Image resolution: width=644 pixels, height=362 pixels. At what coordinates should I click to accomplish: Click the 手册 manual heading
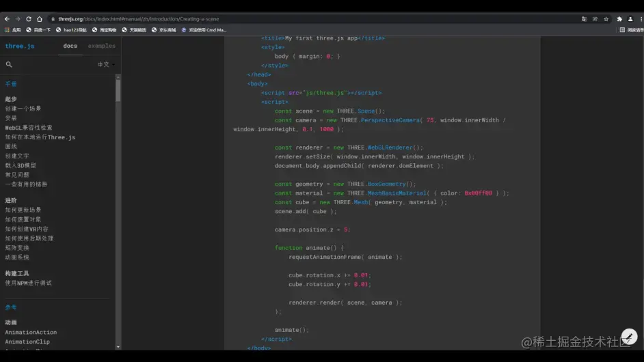click(11, 84)
